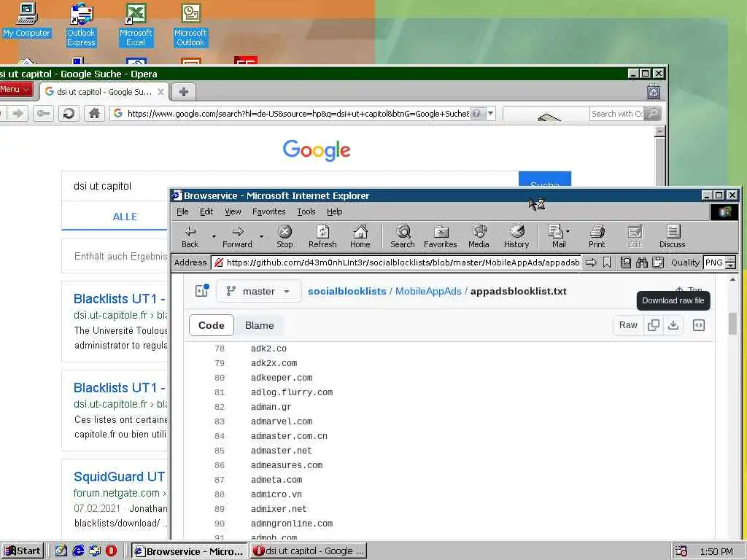Select the ALLE tab in Google results
747x560 pixels.
point(124,217)
